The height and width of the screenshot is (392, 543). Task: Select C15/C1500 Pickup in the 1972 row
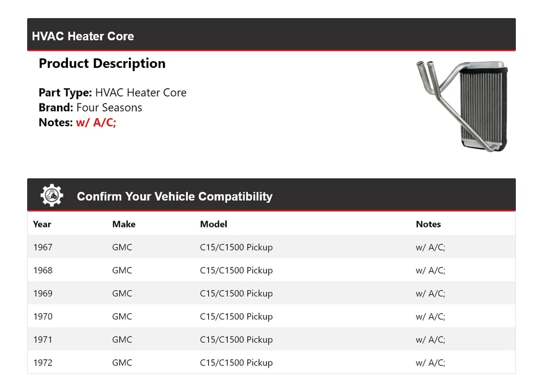coord(236,363)
